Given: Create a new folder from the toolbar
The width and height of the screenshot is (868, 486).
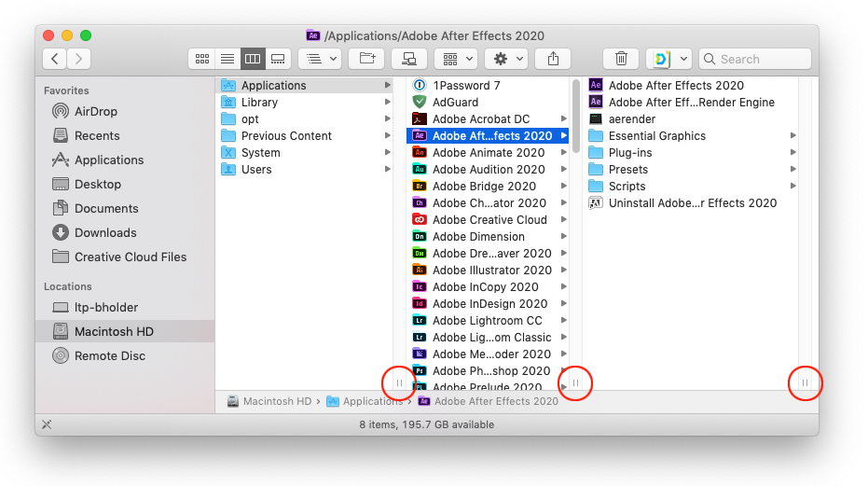Looking at the screenshot, I should 367,59.
